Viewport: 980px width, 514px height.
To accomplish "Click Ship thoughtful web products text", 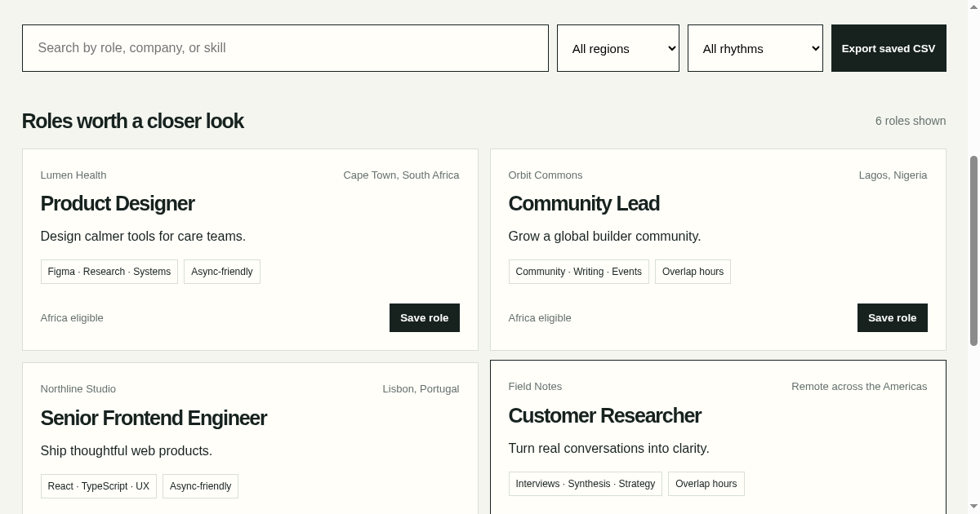I will 127,451.
